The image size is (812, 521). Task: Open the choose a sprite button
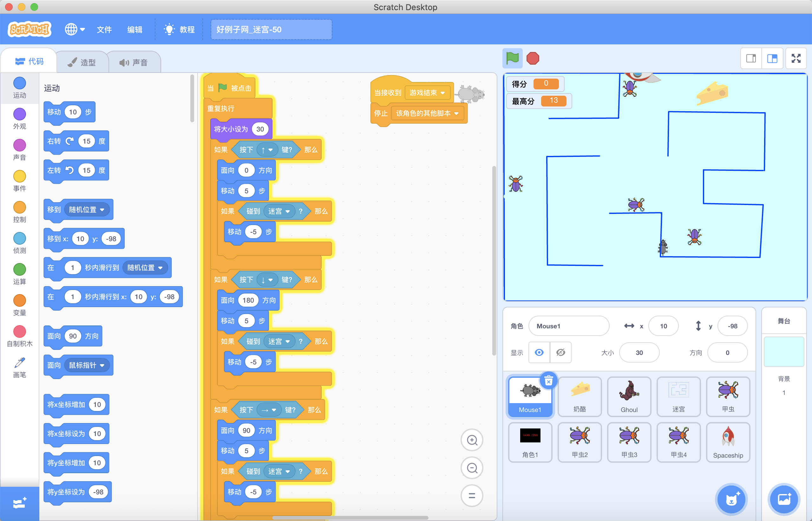click(731, 499)
